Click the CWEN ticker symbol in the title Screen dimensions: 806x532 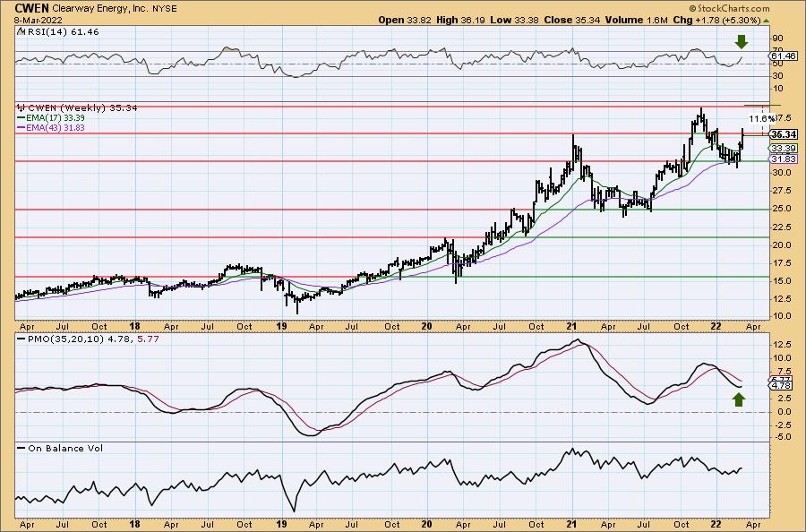pos(32,8)
